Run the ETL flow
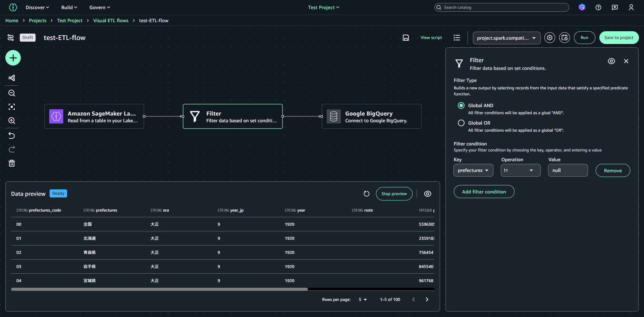 [584, 38]
